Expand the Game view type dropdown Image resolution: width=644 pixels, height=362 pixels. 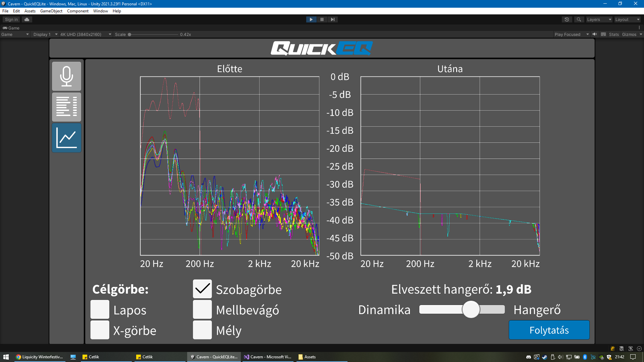[x=15, y=34]
